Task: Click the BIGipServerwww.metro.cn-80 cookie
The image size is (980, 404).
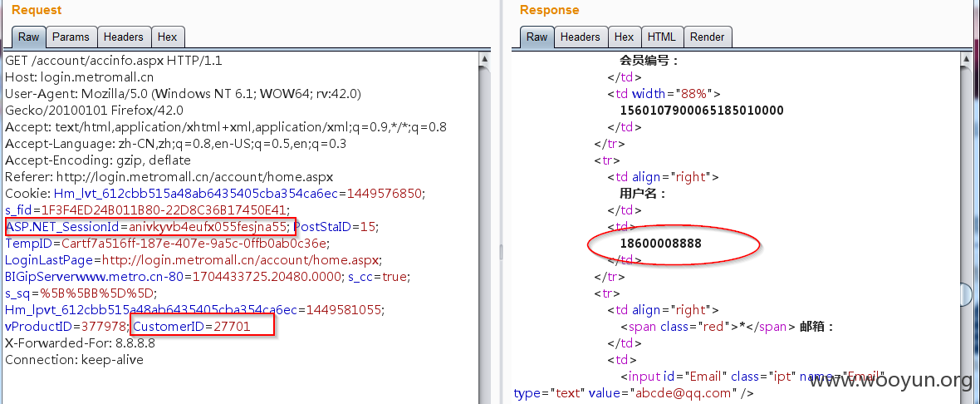Action: 173,276
